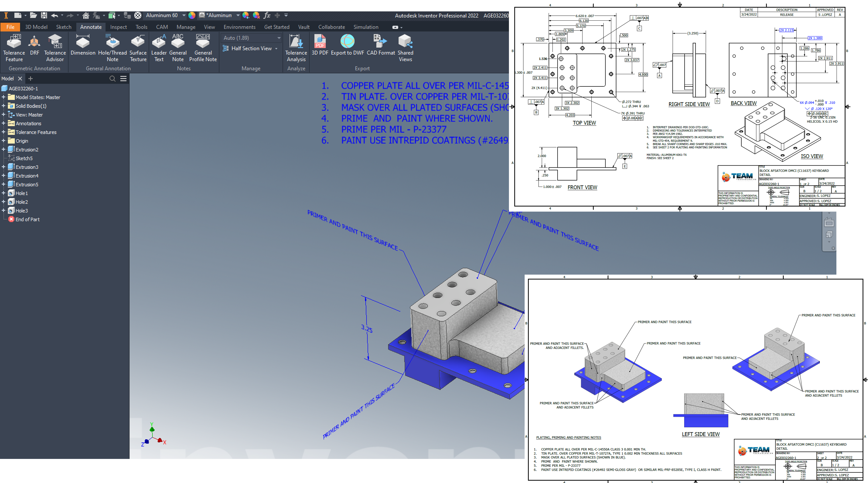Launch Tolerance Advisor
The height and width of the screenshot is (483, 868).
pyautogui.click(x=55, y=48)
